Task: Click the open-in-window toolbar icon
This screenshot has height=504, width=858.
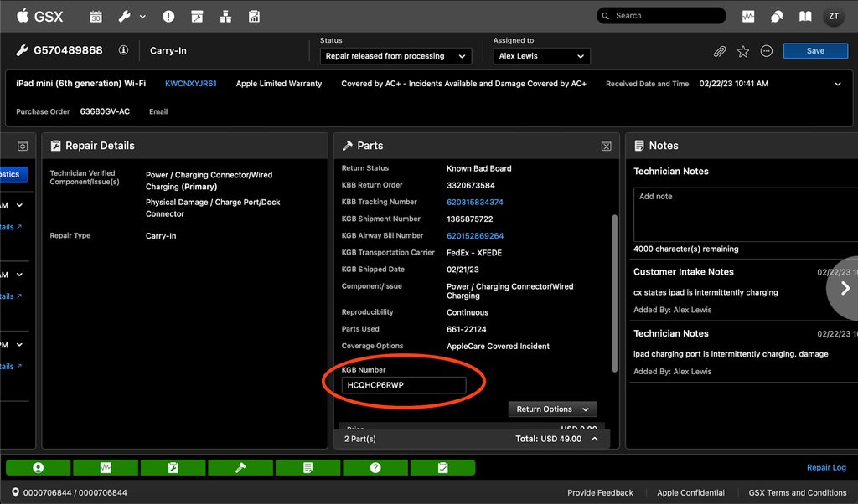Action: click(197, 17)
